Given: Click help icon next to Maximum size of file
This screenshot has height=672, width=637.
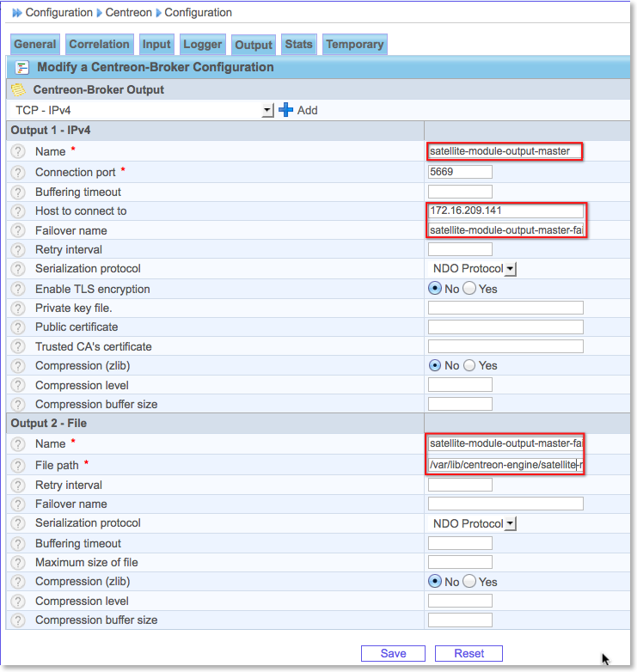Looking at the screenshot, I should [x=18, y=563].
